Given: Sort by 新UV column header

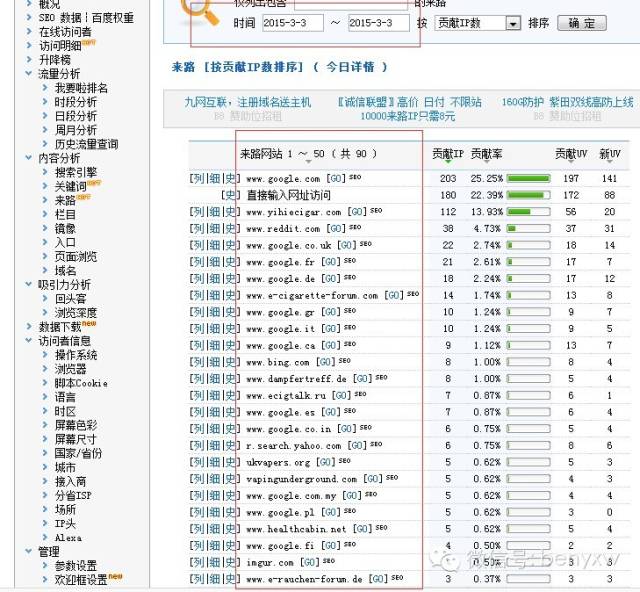Looking at the screenshot, I should 609,154.
